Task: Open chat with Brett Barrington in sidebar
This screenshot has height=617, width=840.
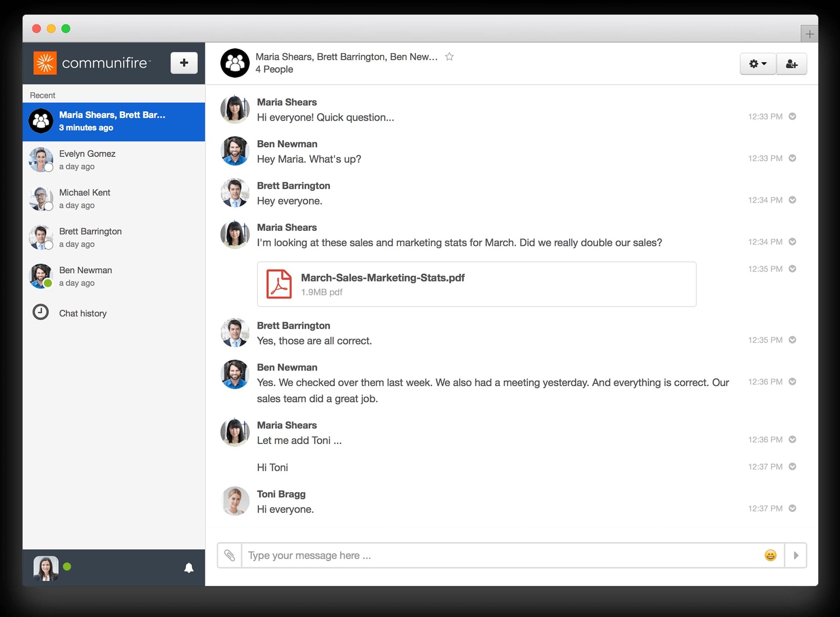Action: [114, 237]
